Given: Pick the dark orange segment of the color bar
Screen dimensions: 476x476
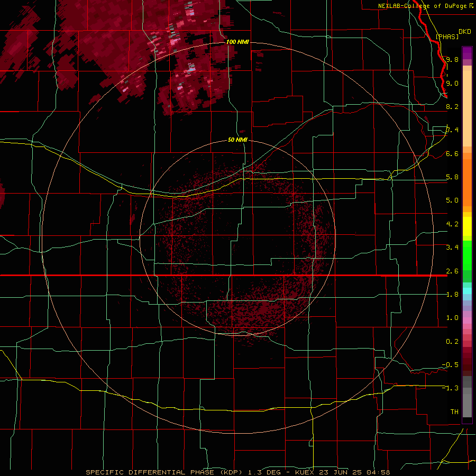Looking at the screenshot, I should click(467, 183).
